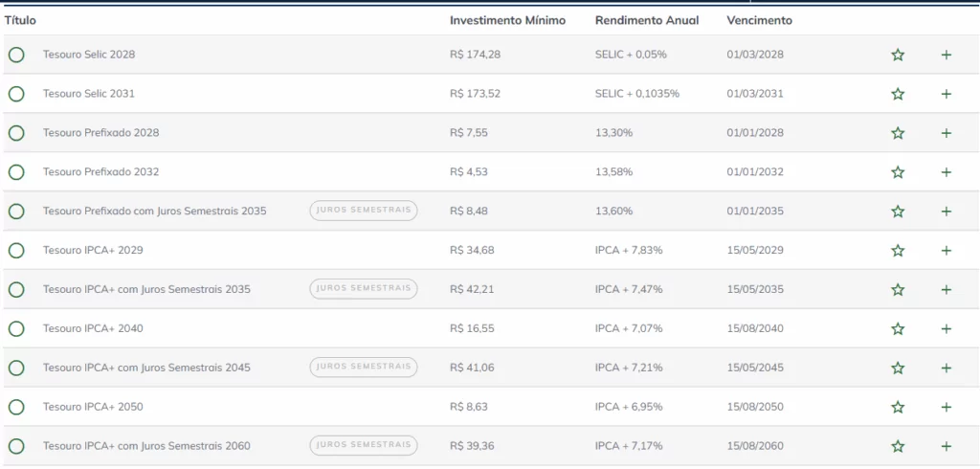Click the Título column header
The width and height of the screenshot is (980, 469).
point(20,20)
